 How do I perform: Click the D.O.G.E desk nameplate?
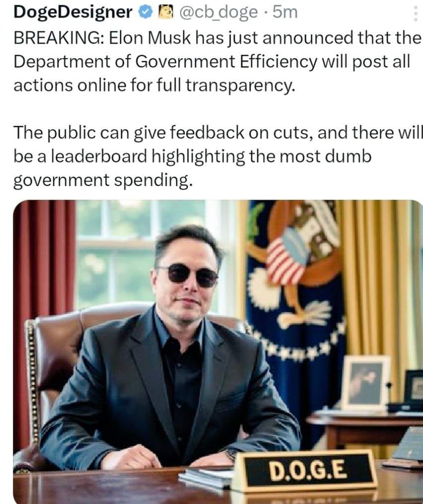coord(304,471)
